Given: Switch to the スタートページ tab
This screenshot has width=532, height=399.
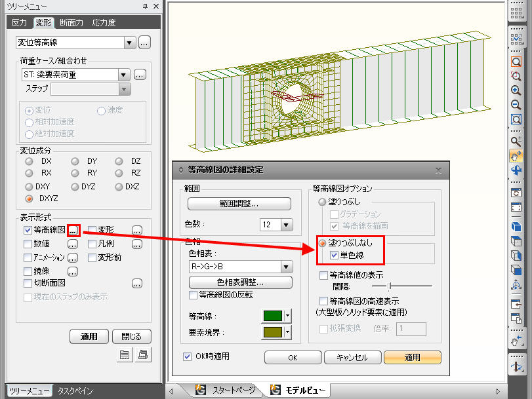Looking at the screenshot, I should 225,390.
